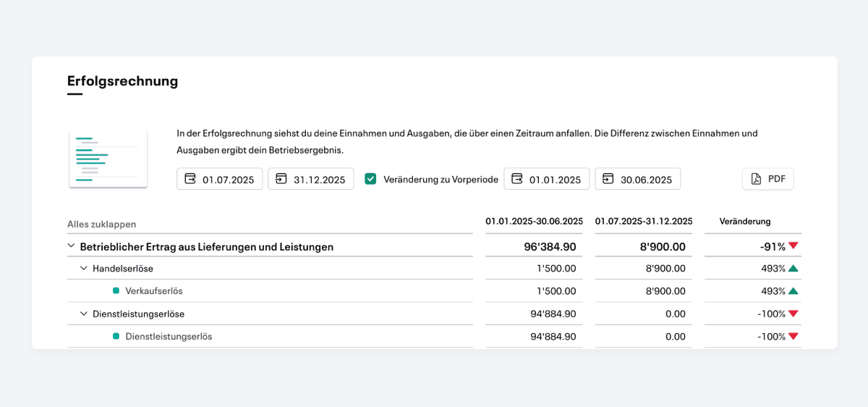Viewport: 868px width, 407px height.
Task: Select the Verkaufserlös account row
Action: 434,291
